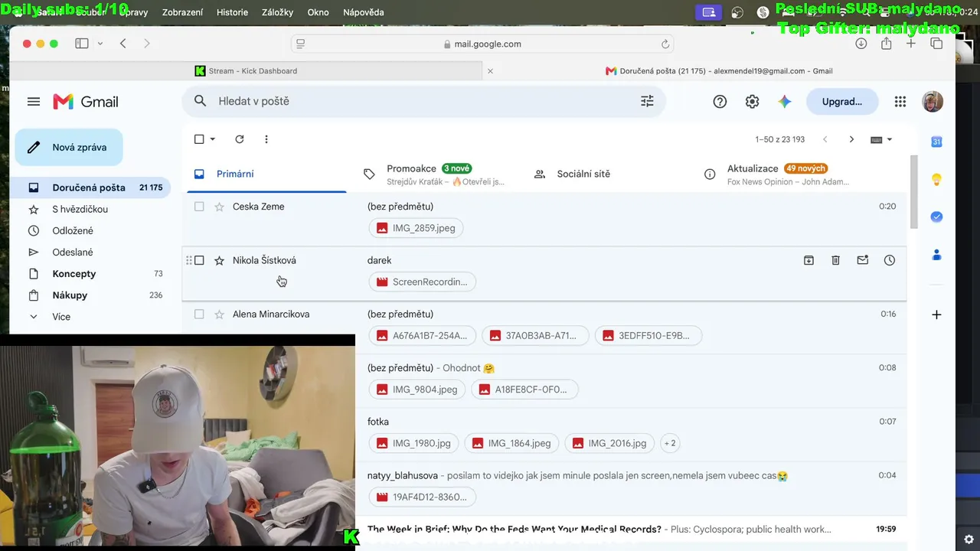Viewport: 980px width, 551px height.
Task: Toggle the Safari sidebar
Action: [82, 44]
